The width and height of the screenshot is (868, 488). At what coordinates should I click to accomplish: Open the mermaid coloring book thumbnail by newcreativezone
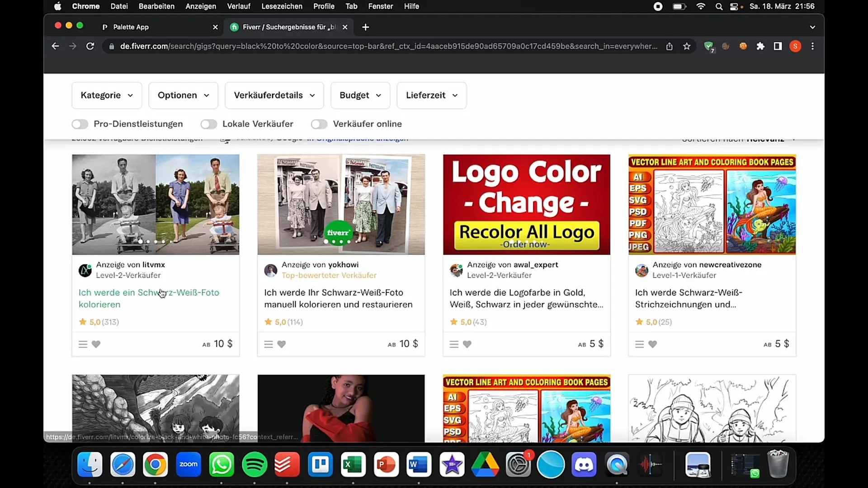[x=712, y=205]
